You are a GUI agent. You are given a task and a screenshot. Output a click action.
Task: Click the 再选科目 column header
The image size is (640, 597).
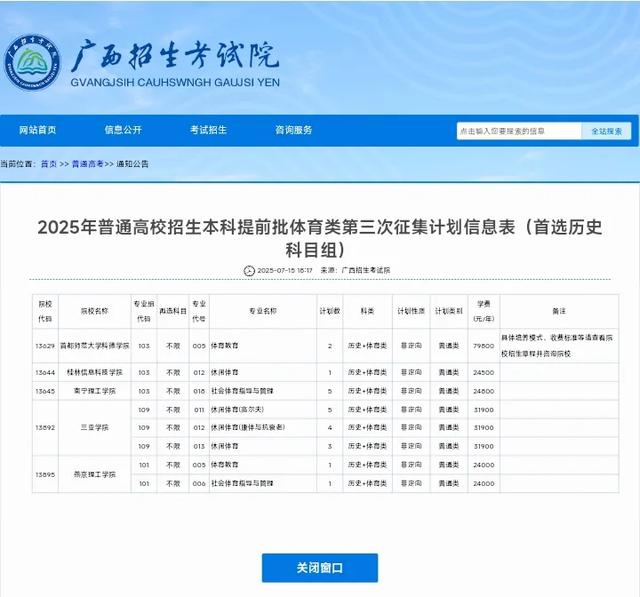pyautogui.click(x=173, y=311)
